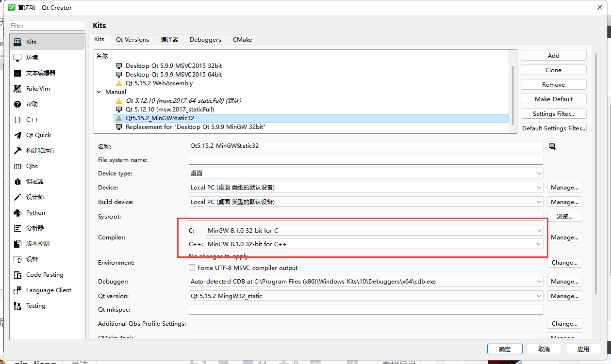Viewport: 611px width, 364px height.
Task: Click the Add kit button
Action: tap(554, 55)
